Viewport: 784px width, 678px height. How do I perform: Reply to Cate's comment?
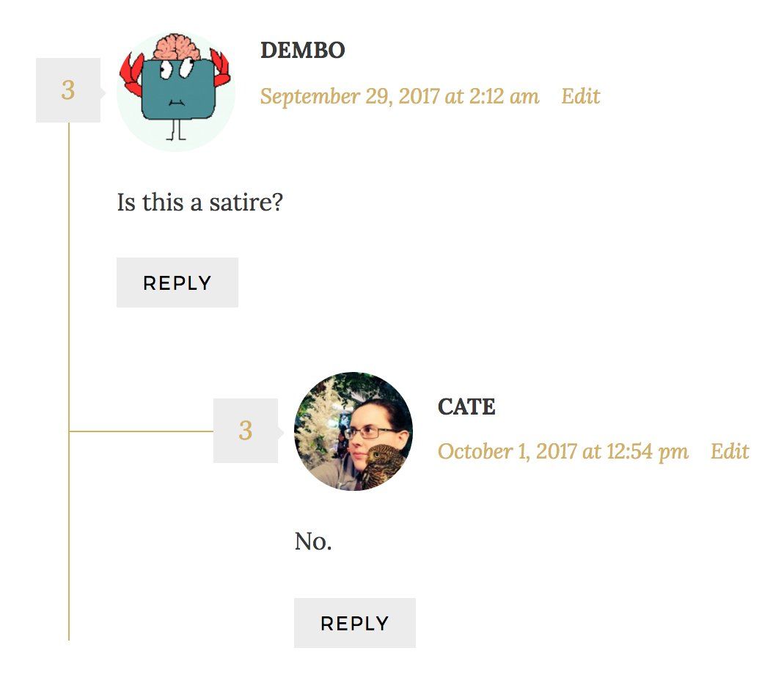pos(354,623)
